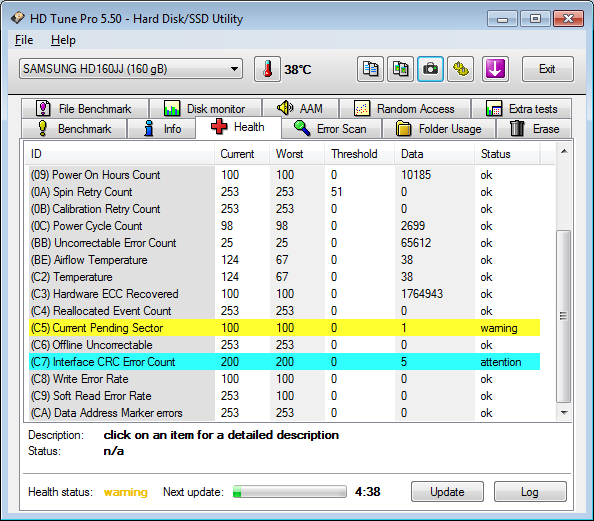594x521 pixels.
Task: Open the File Benchmark tab
Action: (85, 109)
